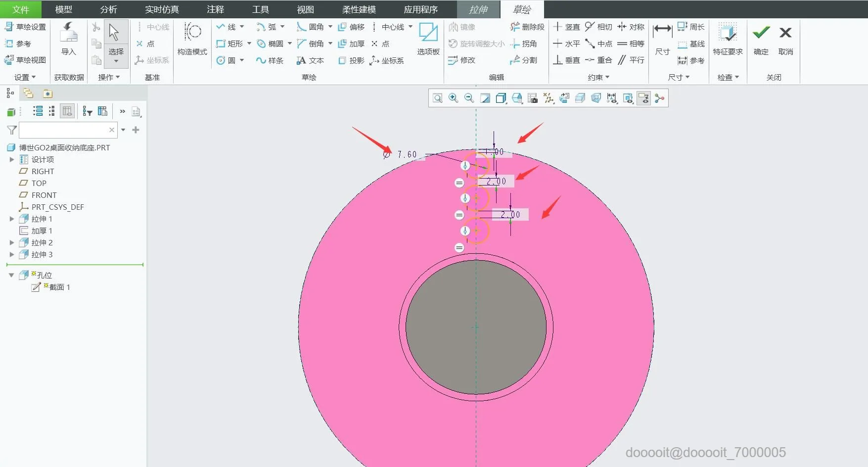
Task: Expand the 约束 group dropdown
Action: [598, 77]
